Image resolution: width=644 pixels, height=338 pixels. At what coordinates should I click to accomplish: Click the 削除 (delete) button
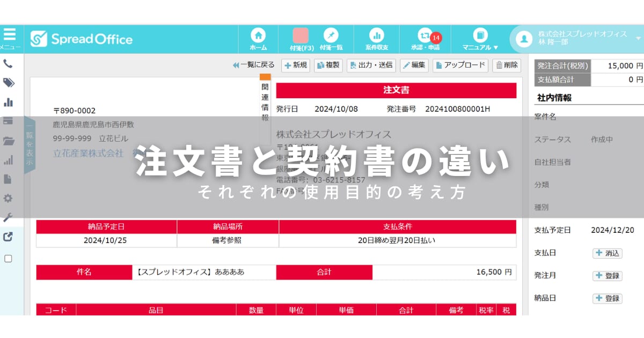[x=506, y=65]
